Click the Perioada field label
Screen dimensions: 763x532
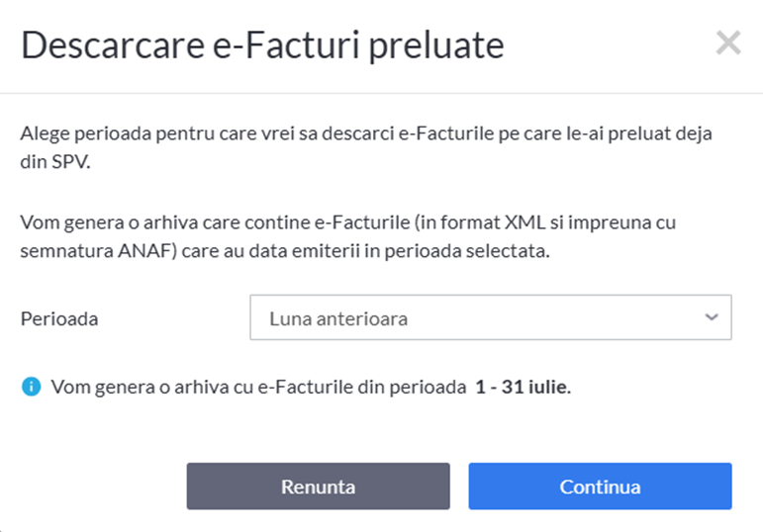coord(59,319)
